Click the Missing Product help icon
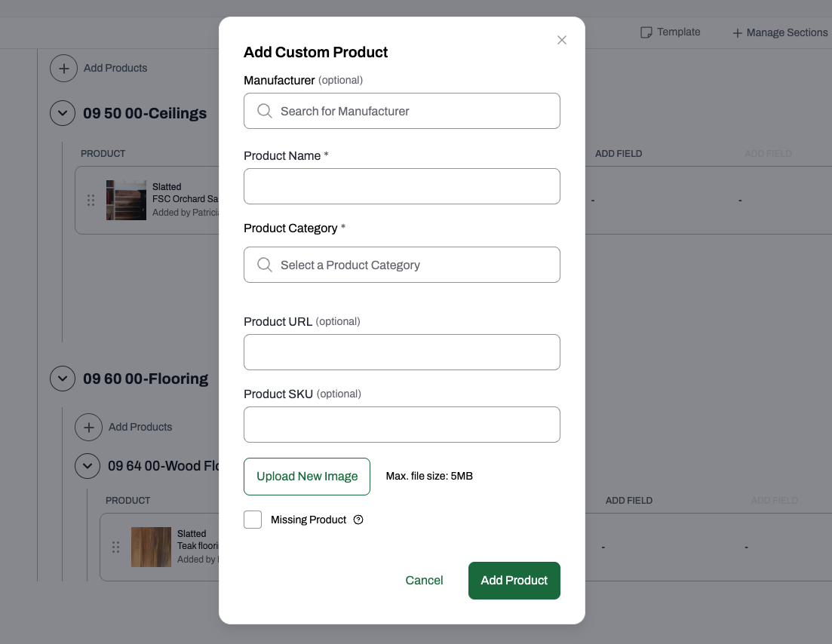This screenshot has height=644, width=832. coord(358,520)
